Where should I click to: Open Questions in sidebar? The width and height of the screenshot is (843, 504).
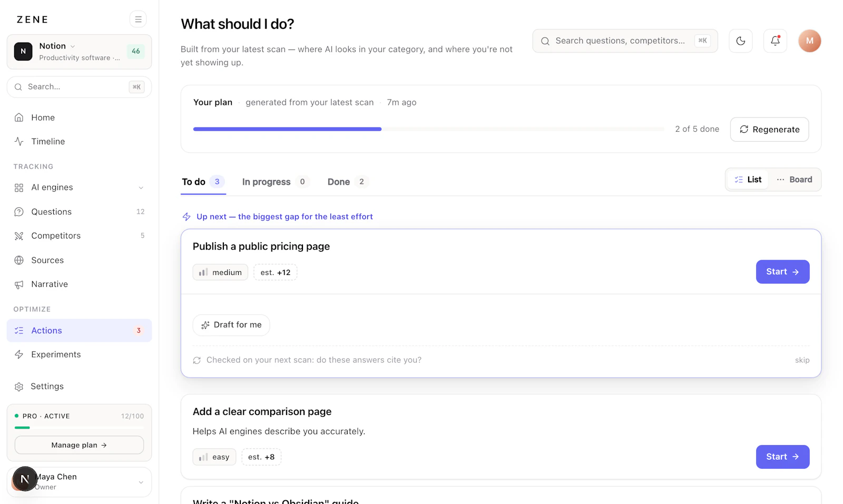[79, 212]
